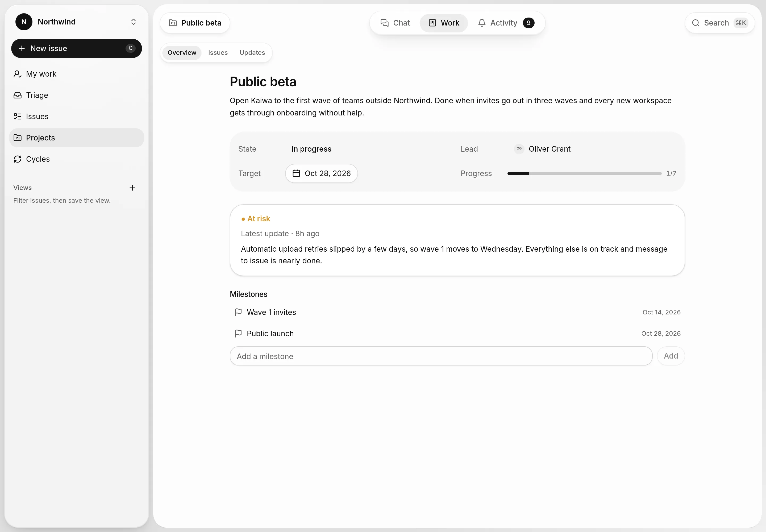Click the Triage inbox icon
The width and height of the screenshot is (766, 532).
click(x=18, y=95)
